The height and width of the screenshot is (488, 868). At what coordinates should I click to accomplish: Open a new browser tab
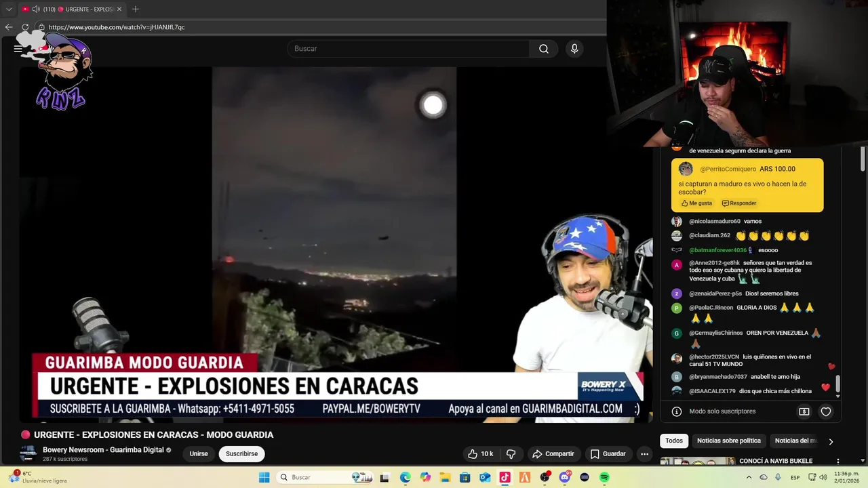click(x=136, y=9)
